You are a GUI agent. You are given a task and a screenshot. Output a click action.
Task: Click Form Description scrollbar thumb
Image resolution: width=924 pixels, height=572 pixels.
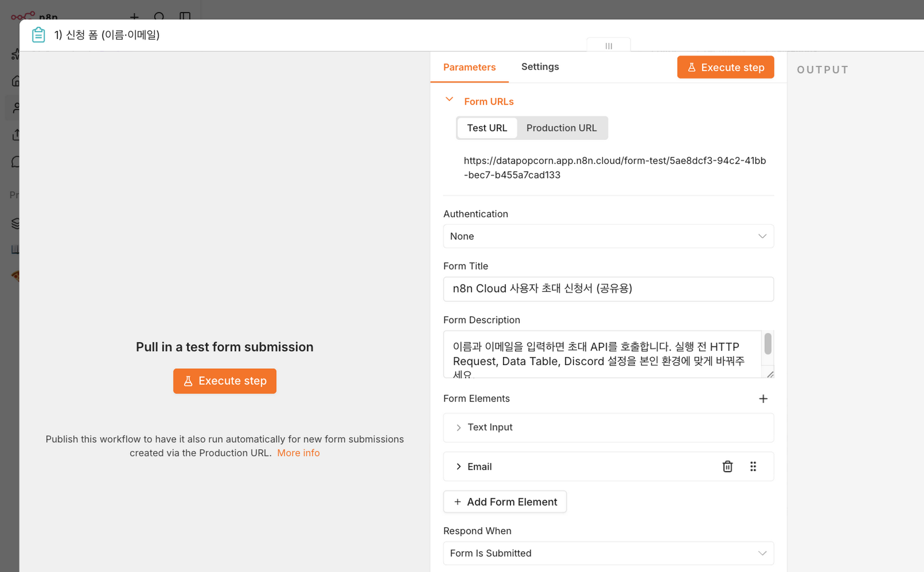[767, 344]
